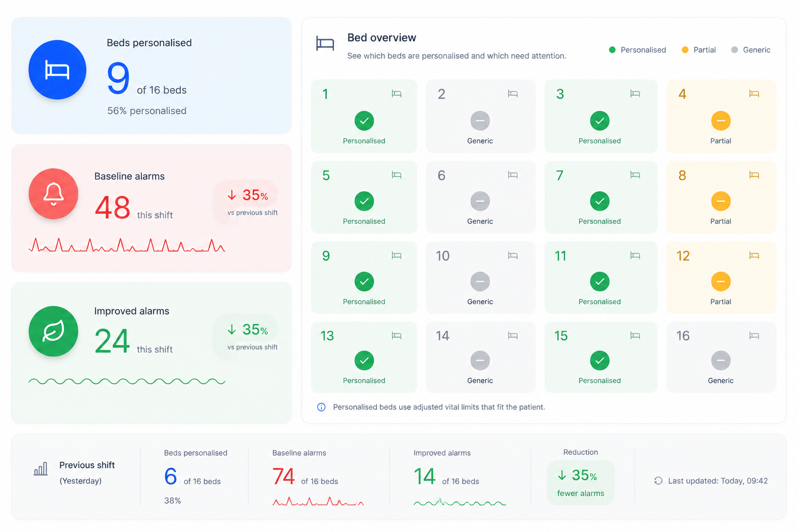Open bed 11 Personalised tile

(x=601, y=277)
